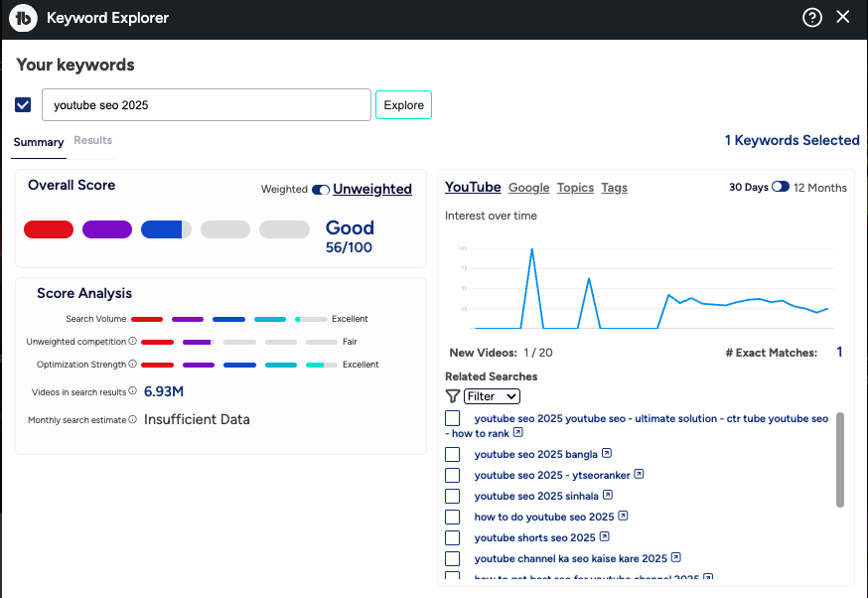The width and height of the screenshot is (868, 598).
Task: Open the Filter dropdown
Action: click(x=492, y=396)
